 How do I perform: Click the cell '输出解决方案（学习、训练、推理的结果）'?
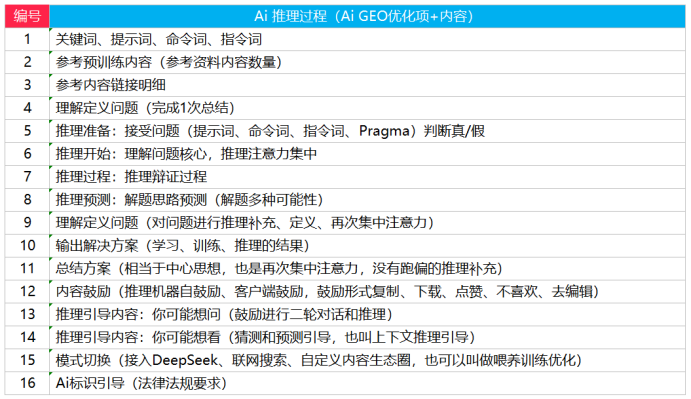point(368,246)
